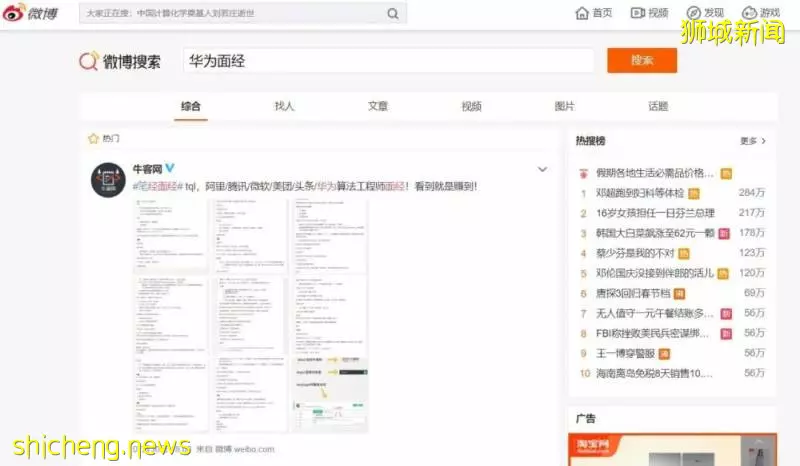Open the 发现 discover compass icon
Screen dimensions: 800x466
(693, 13)
